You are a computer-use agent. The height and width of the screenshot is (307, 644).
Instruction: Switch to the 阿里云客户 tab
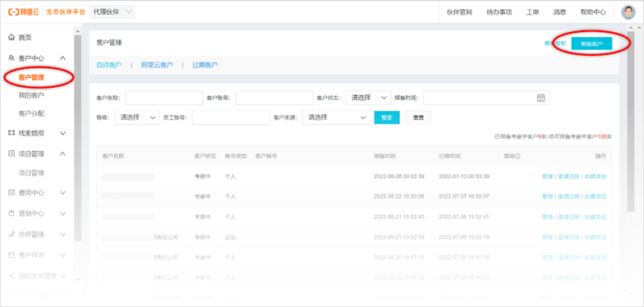coord(157,65)
